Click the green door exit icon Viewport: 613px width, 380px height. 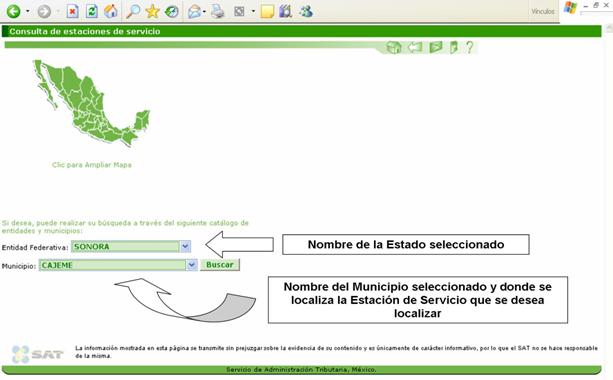tap(453, 47)
